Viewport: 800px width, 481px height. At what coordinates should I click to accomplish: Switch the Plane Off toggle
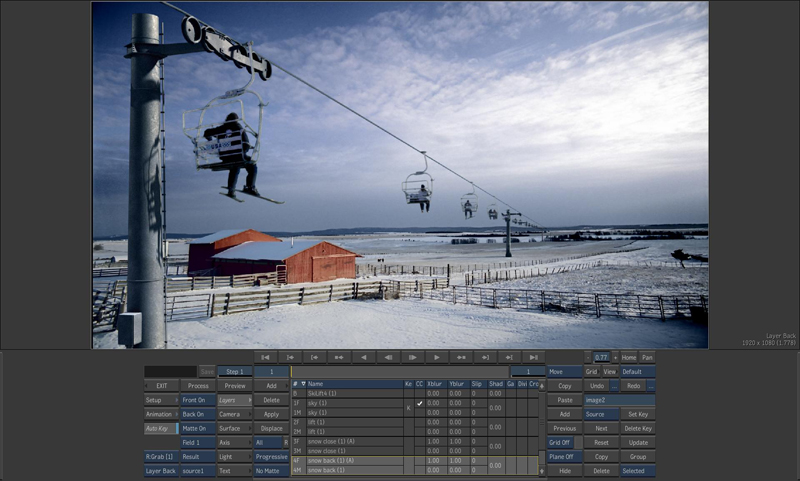563,456
